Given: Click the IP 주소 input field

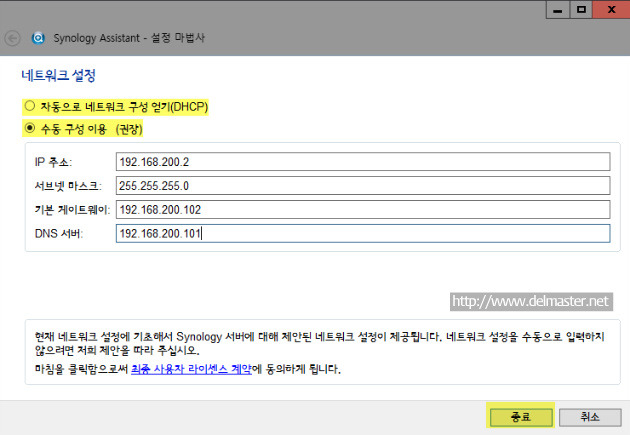Looking at the screenshot, I should [363, 161].
